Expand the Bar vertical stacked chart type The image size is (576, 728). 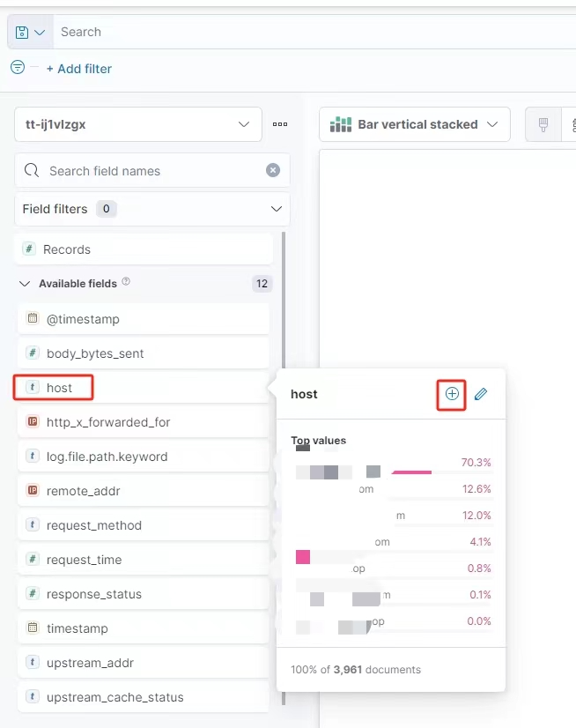point(415,124)
